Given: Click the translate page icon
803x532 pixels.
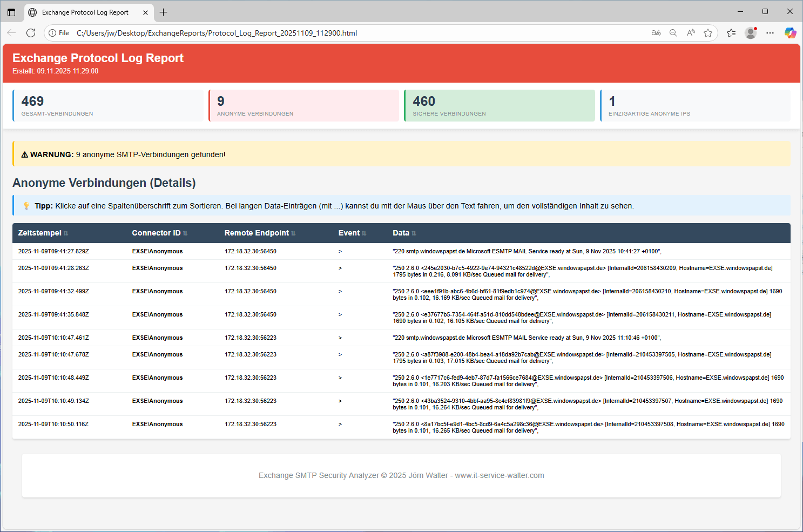Looking at the screenshot, I should click(656, 33).
